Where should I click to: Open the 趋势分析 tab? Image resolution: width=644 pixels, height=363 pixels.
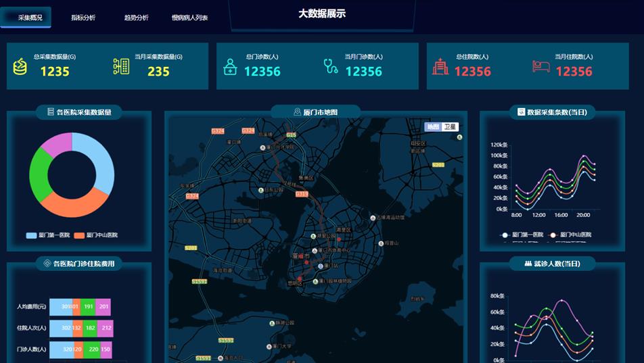point(137,18)
